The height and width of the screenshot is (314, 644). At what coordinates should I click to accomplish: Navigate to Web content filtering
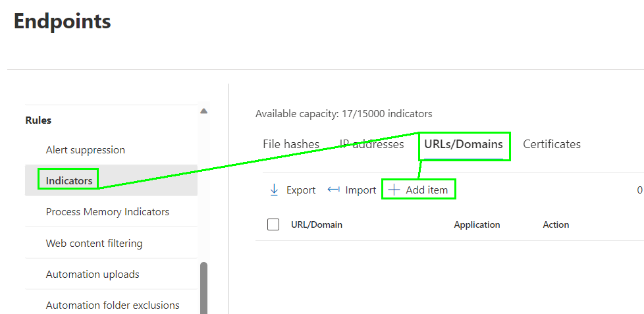point(94,244)
